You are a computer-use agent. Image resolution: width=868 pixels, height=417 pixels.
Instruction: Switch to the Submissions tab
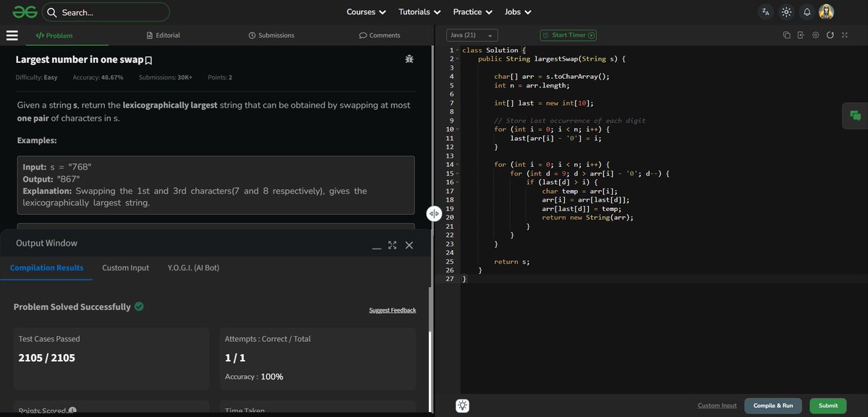click(271, 35)
